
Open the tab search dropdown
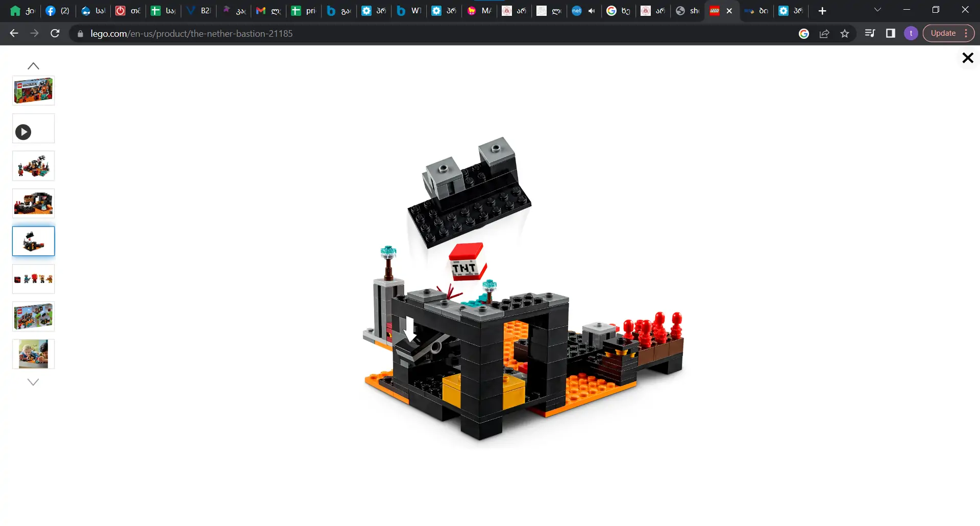(x=877, y=10)
